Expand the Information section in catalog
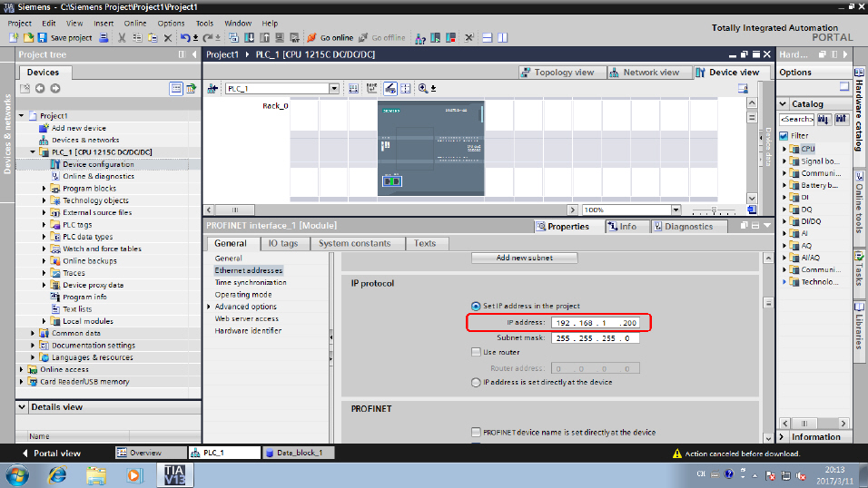This screenshot has width=868, height=488. (782, 437)
